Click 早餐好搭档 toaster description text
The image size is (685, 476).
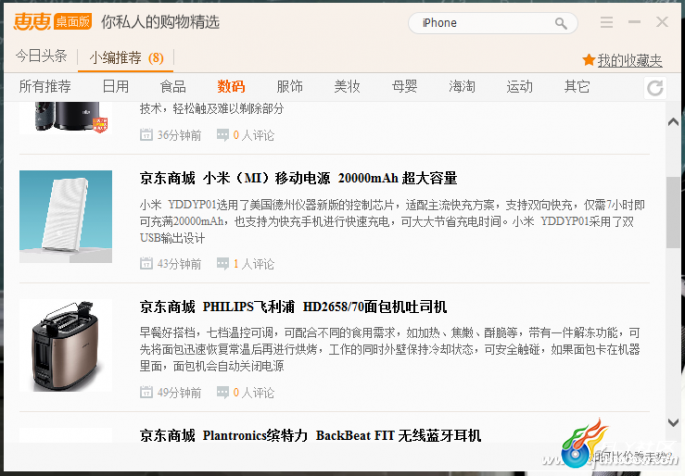click(x=390, y=349)
